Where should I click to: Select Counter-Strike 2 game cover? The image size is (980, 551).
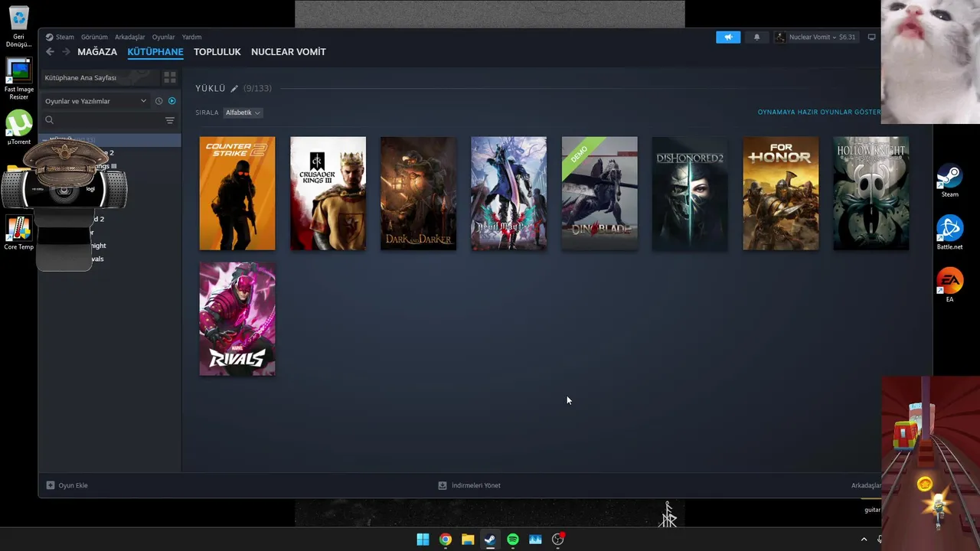point(237,194)
